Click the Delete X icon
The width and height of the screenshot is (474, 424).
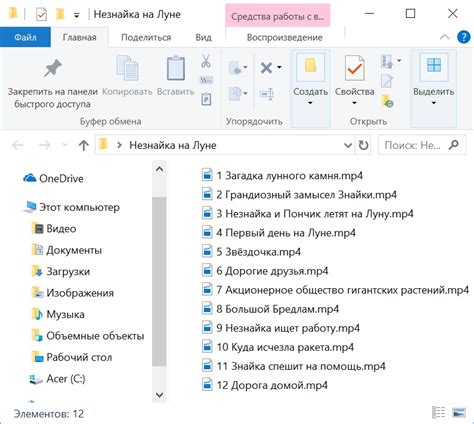click(x=266, y=68)
